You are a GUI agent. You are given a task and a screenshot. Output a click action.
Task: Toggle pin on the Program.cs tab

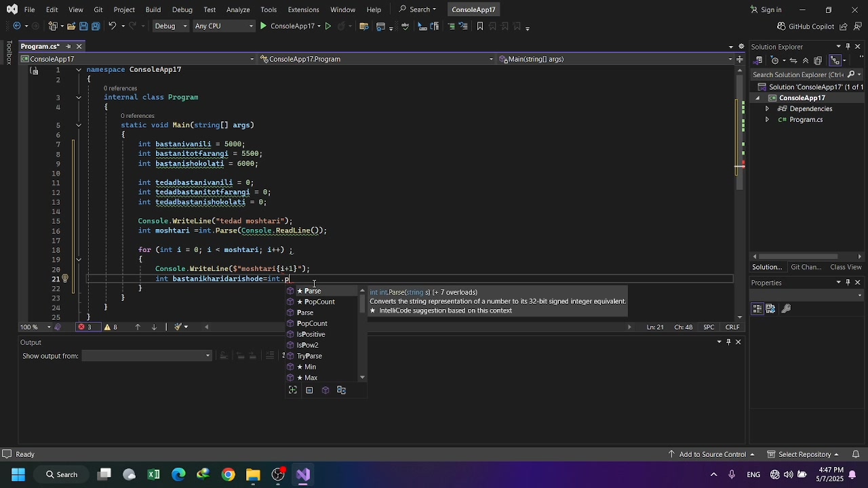(x=68, y=46)
